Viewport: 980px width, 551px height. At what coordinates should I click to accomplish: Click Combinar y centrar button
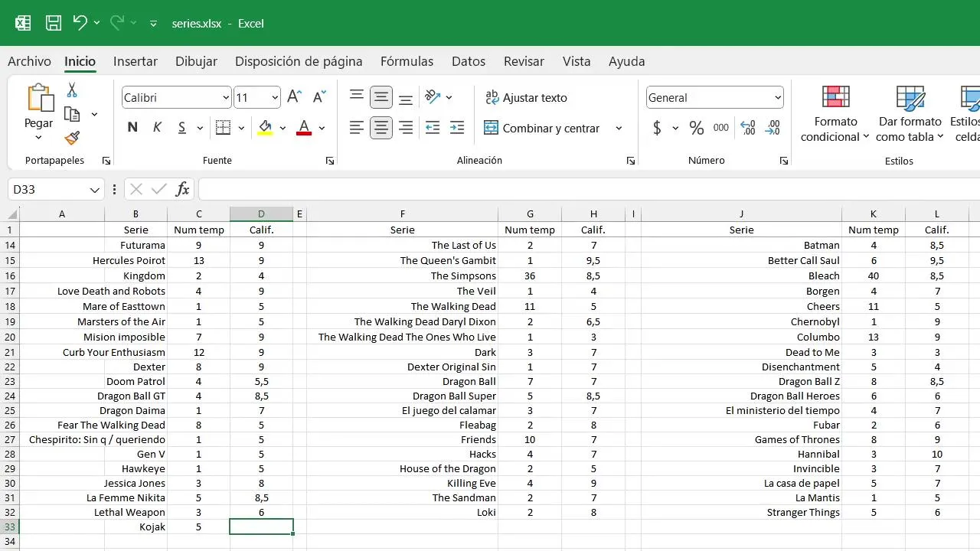pyautogui.click(x=542, y=128)
